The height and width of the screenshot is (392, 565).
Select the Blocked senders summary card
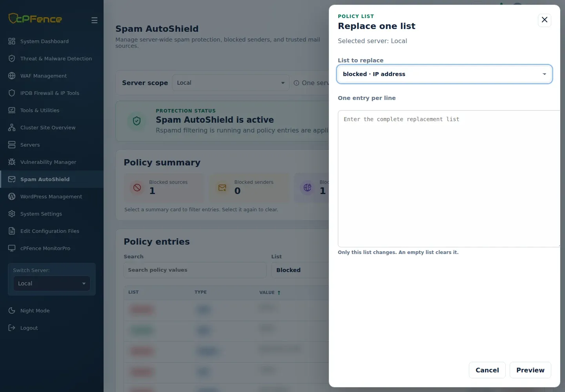pyautogui.click(x=249, y=188)
